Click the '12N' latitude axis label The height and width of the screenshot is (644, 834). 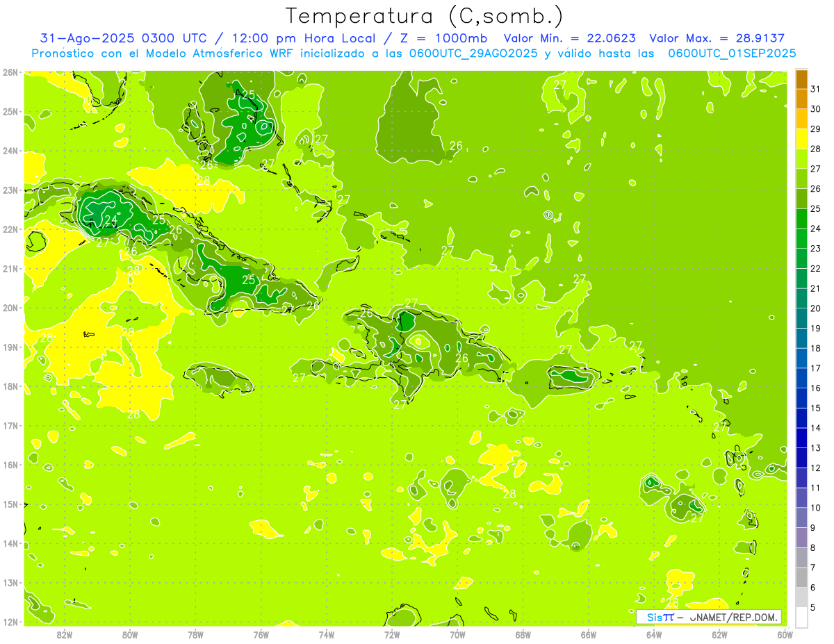(x=10, y=622)
